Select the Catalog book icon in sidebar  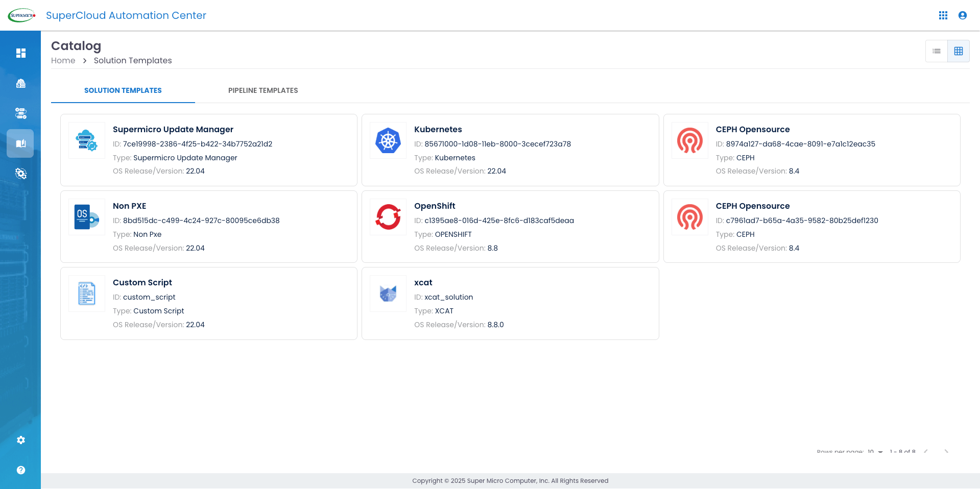pyautogui.click(x=20, y=143)
